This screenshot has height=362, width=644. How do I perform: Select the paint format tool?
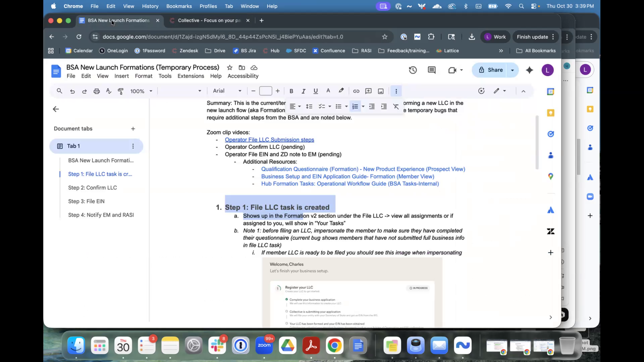click(x=121, y=91)
